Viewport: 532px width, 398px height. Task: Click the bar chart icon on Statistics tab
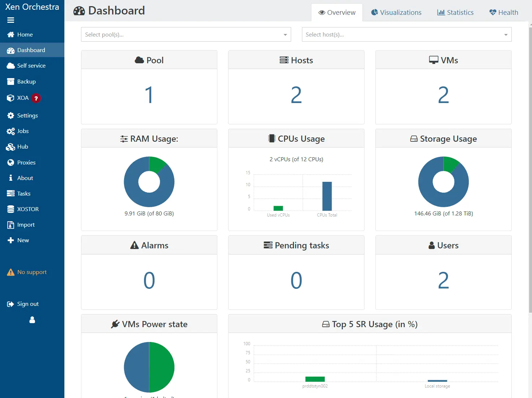click(x=441, y=12)
